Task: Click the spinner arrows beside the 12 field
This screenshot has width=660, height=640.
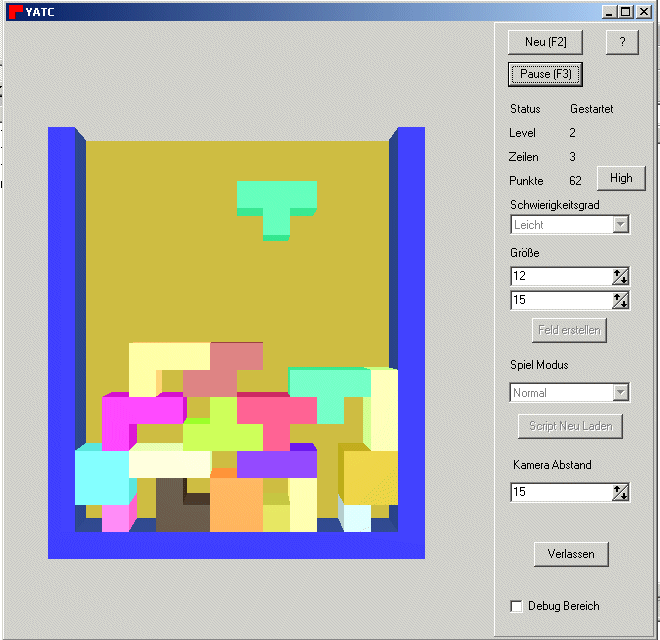Action: (x=621, y=276)
